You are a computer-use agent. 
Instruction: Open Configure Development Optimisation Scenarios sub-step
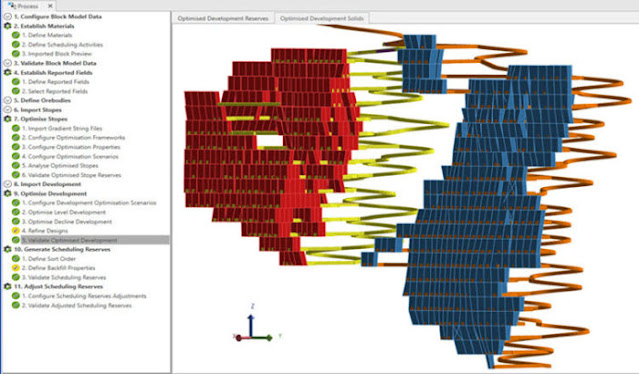89,203
